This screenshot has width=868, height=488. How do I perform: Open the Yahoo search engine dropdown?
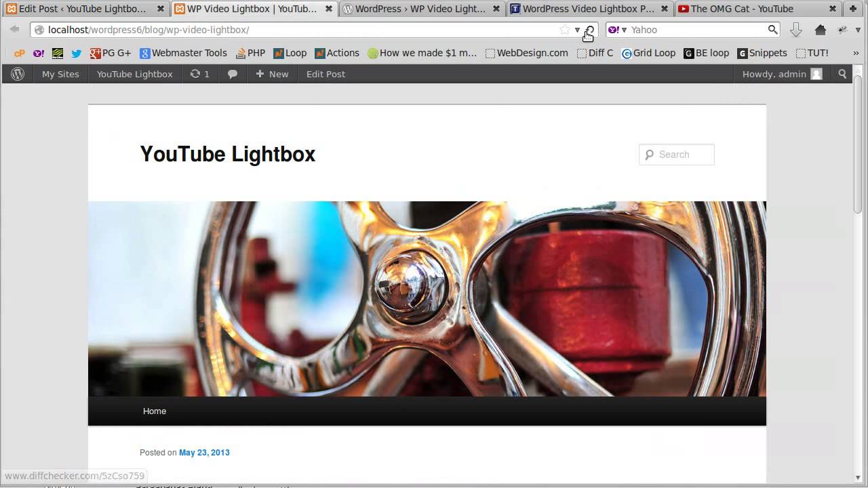(x=617, y=30)
